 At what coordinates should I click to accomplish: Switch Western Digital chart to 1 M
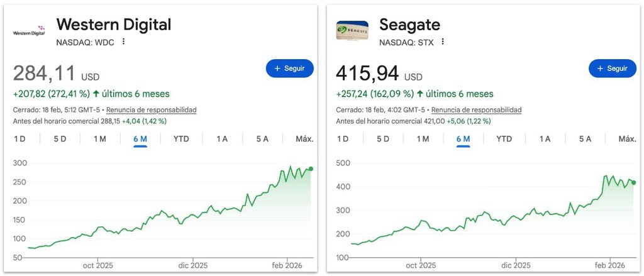tap(100, 139)
